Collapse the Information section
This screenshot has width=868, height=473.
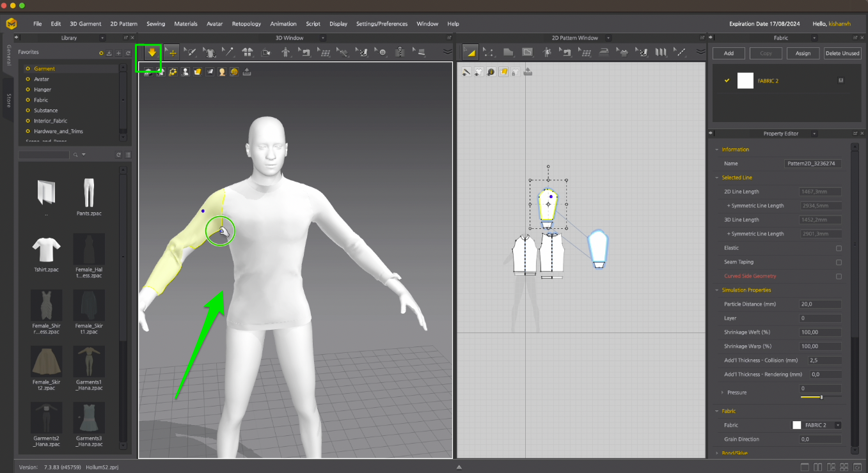(716, 150)
